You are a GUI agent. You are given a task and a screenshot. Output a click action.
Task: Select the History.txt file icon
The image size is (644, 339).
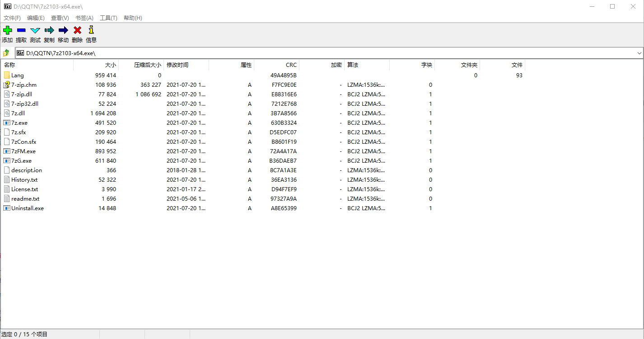click(7, 179)
